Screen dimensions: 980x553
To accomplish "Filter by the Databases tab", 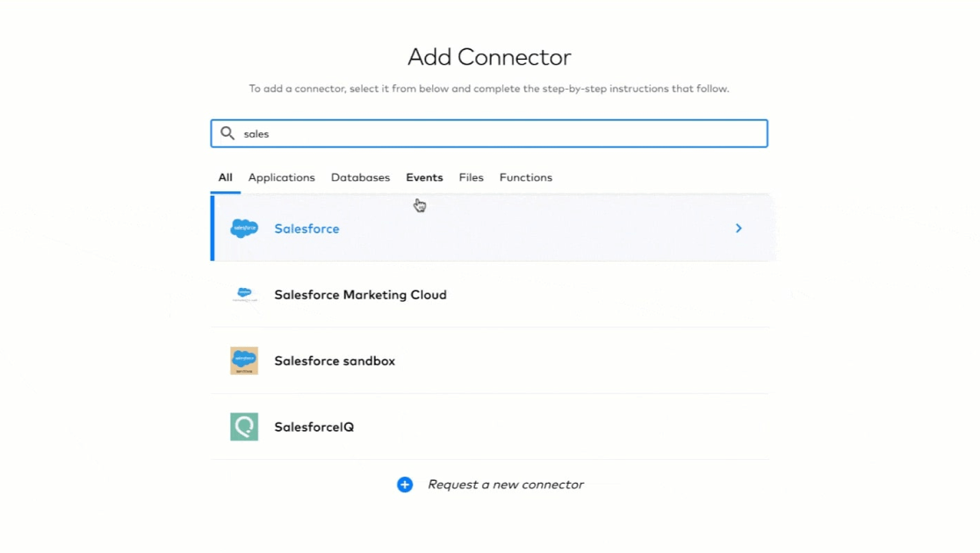I will click(x=360, y=177).
